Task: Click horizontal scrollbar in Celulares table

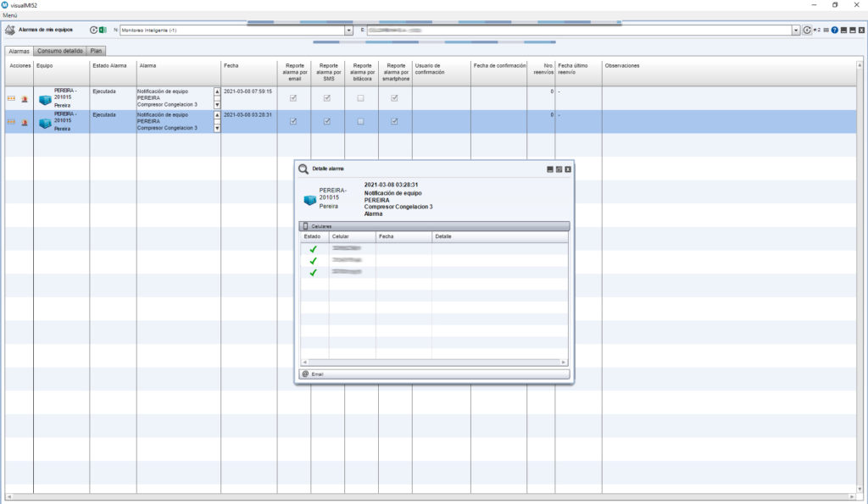Action: coord(434,363)
